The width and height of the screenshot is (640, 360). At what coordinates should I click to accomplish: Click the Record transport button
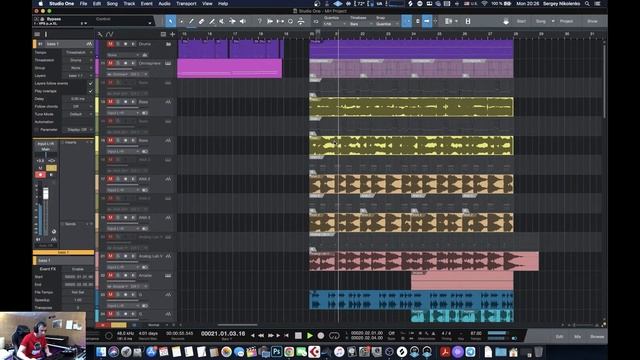(321, 336)
